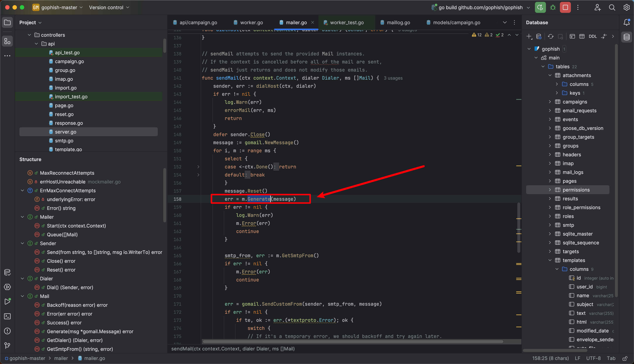634x364 pixels.
Task: Open Version control dropdown
Action: [x=109, y=8]
